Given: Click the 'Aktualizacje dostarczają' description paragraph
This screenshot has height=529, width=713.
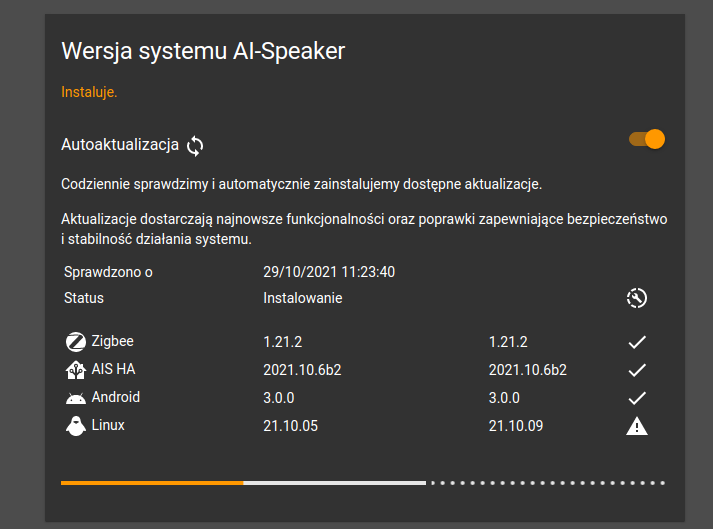Looking at the screenshot, I should pos(364,229).
